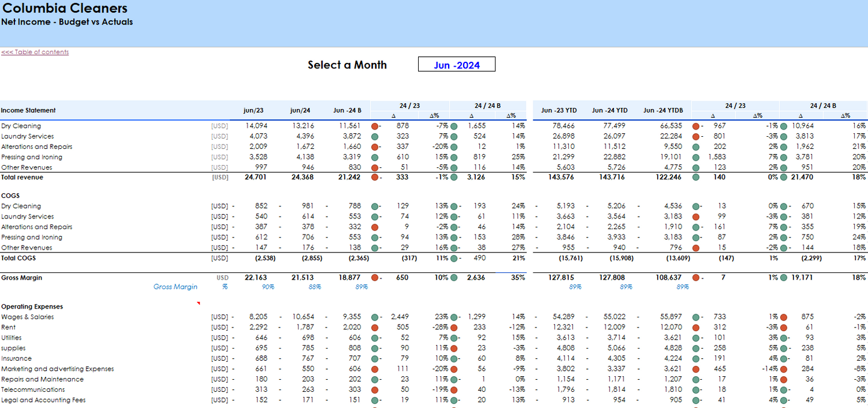
Task: Select red dot in Rent monthly 24/23 column
Action: click(375, 328)
